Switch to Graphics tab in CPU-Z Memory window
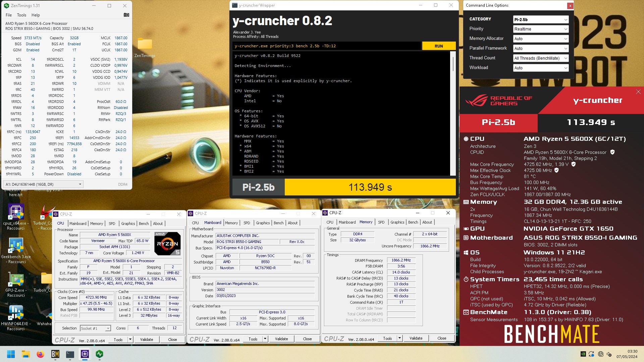The width and height of the screenshot is (644, 362). click(x=397, y=222)
